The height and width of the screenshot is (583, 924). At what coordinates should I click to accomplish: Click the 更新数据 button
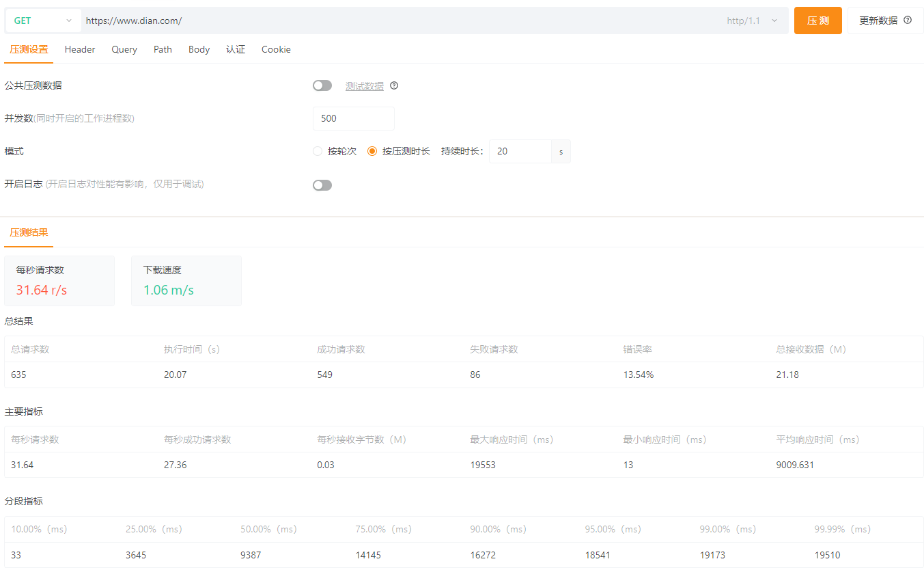point(878,21)
